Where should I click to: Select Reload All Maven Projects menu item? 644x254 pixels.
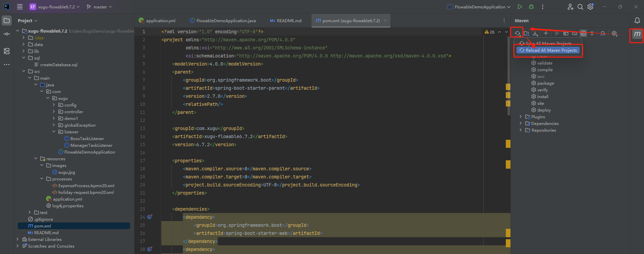coord(548,50)
